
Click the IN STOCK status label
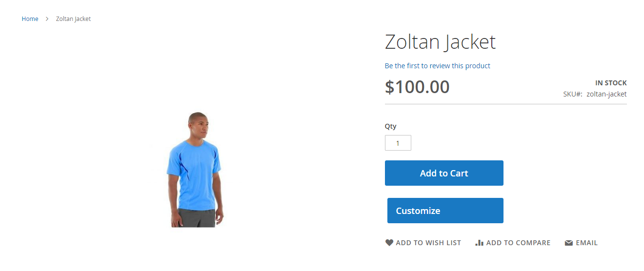click(611, 83)
